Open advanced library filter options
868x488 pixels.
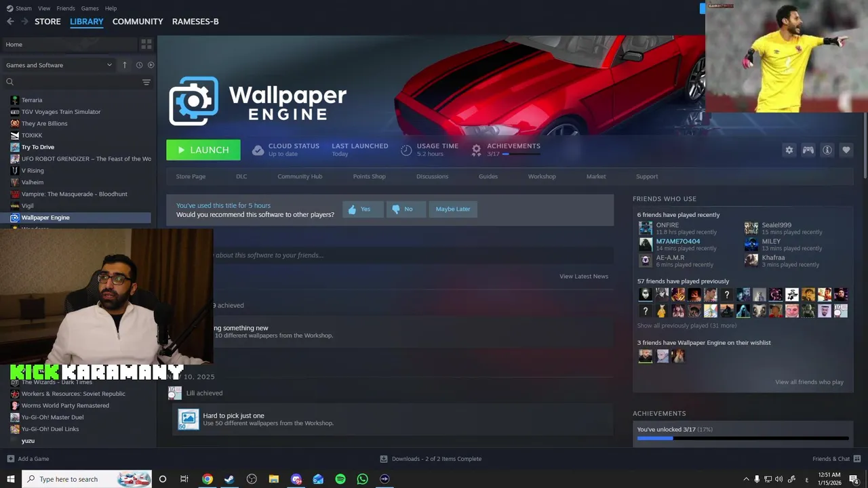pyautogui.click(x=146, y=82)
